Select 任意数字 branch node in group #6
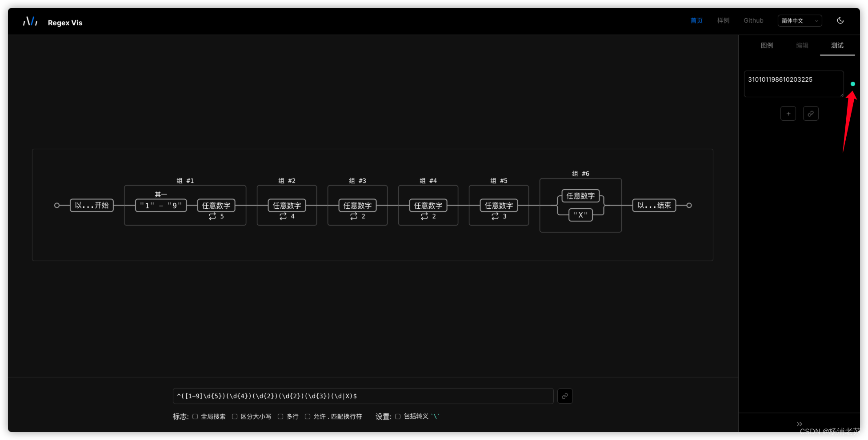The image size is (868, 440). tap(581, 196)
